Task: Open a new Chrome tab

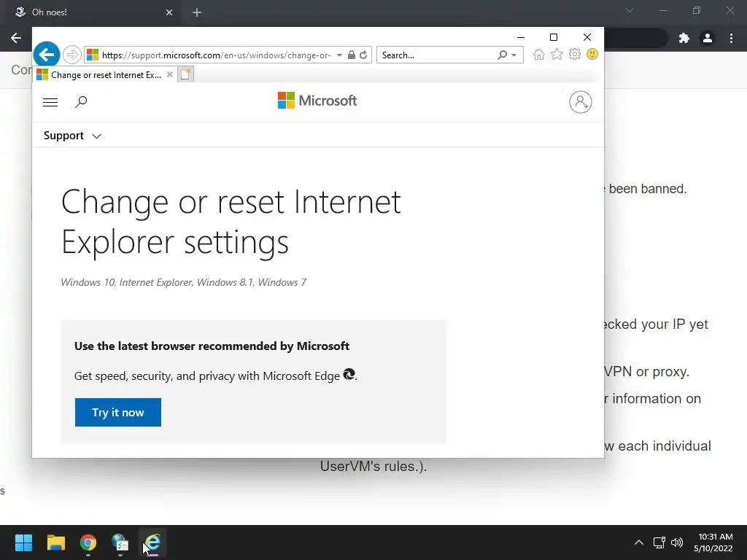Action: 197,12
